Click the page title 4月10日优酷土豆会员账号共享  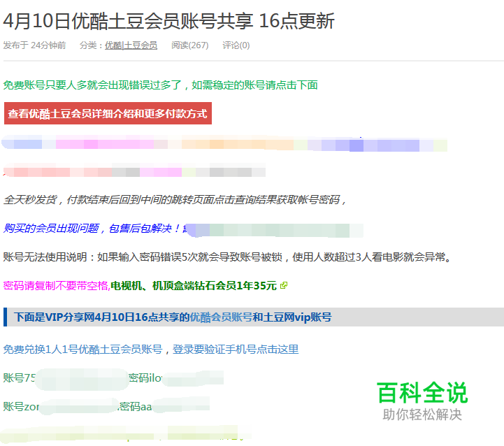pyautogui.click(x=128, y=21)
